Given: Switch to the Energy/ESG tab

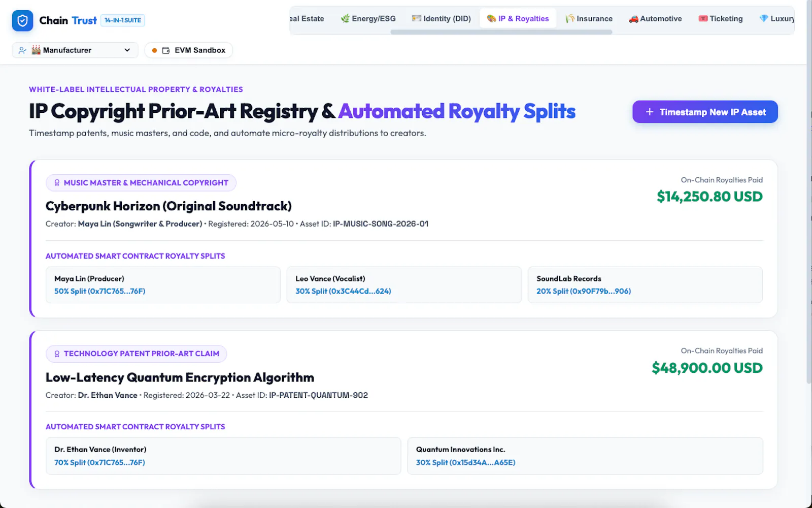Looking at the screenshot, I should click(x=368, y=19).
